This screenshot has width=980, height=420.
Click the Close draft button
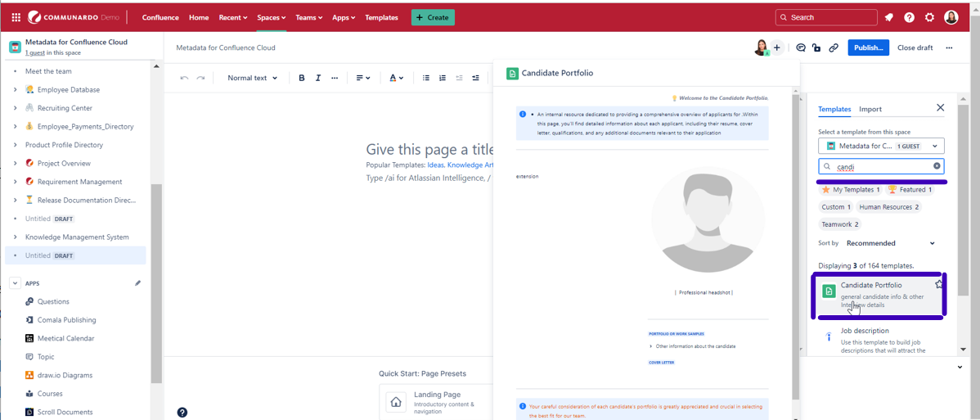pos(915,47)
